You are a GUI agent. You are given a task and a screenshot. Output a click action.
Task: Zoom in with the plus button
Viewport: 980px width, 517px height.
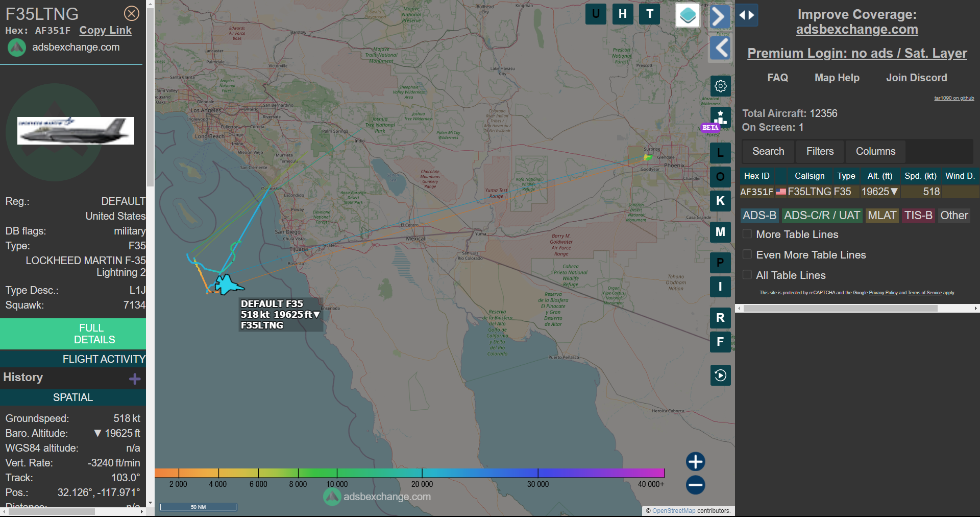coord(695,461)
